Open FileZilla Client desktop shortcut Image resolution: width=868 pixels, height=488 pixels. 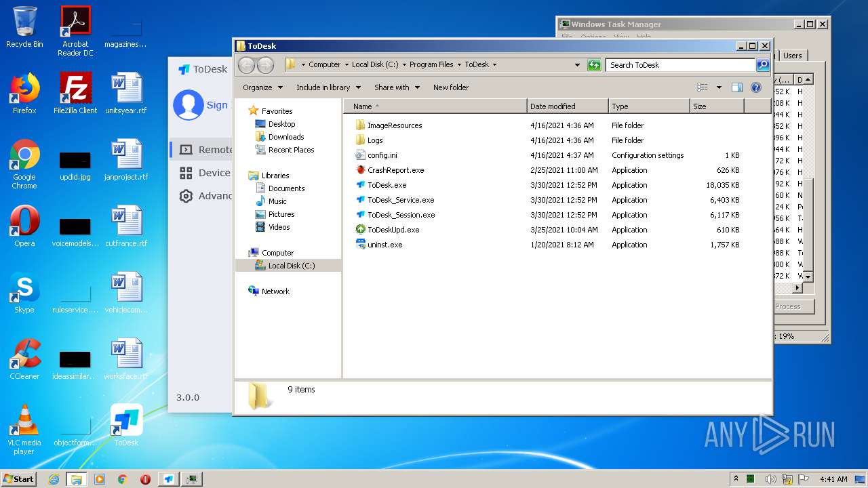(75, 94)
